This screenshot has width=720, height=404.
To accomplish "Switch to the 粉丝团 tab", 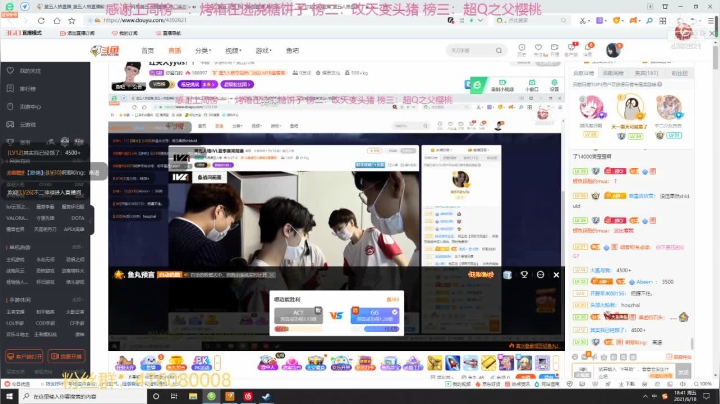I will click(680, 73).
